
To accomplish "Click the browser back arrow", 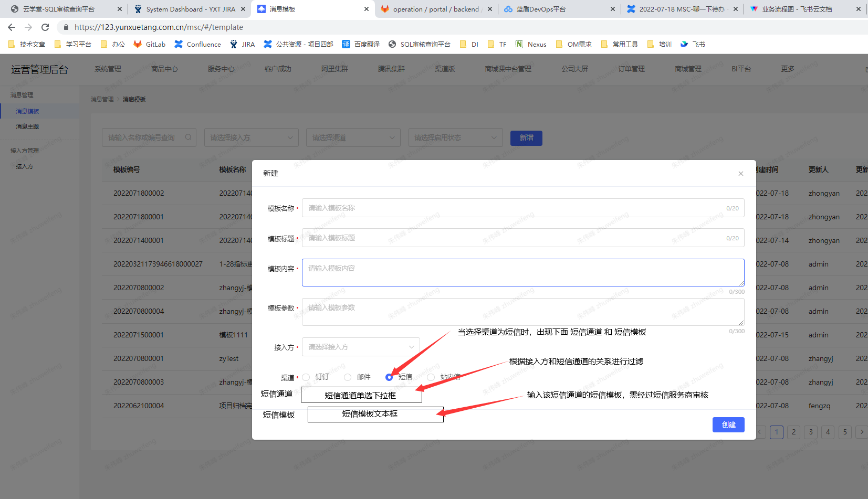I will coord(12,27).
